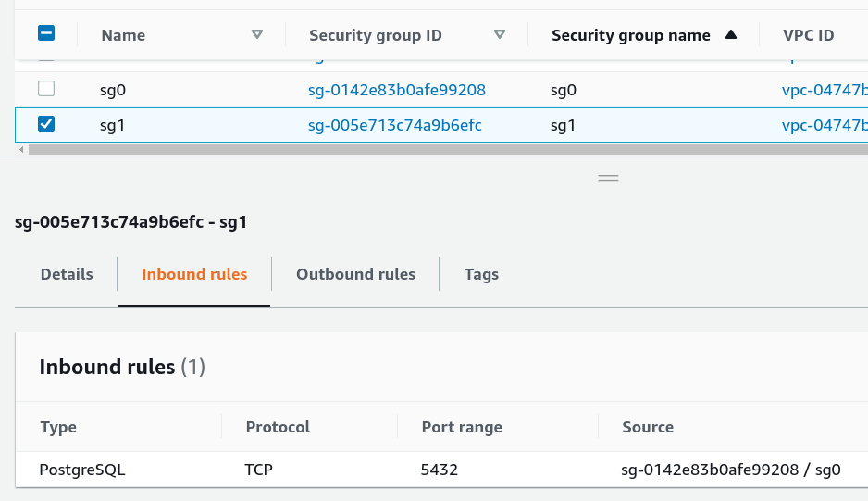Click the Name column sort triangle

257,35
